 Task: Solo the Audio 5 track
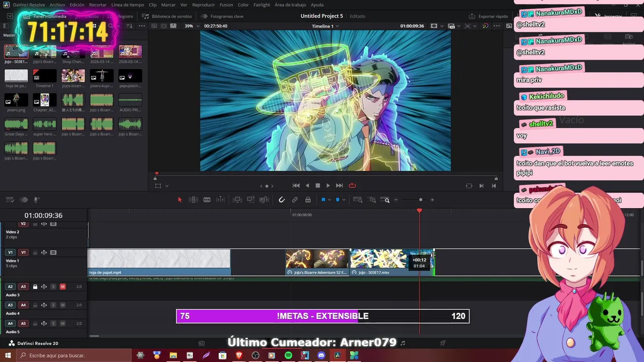53,324
